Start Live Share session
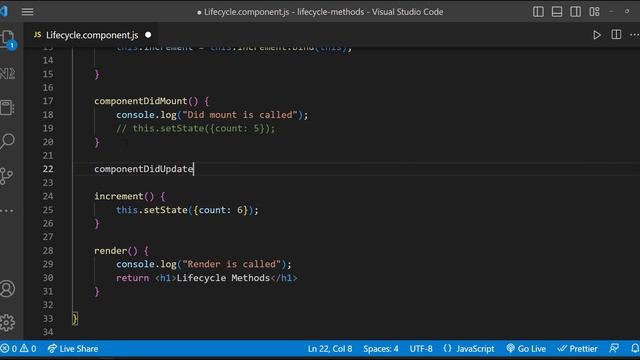Screen dimensions: 640x360 pos(73,349)
